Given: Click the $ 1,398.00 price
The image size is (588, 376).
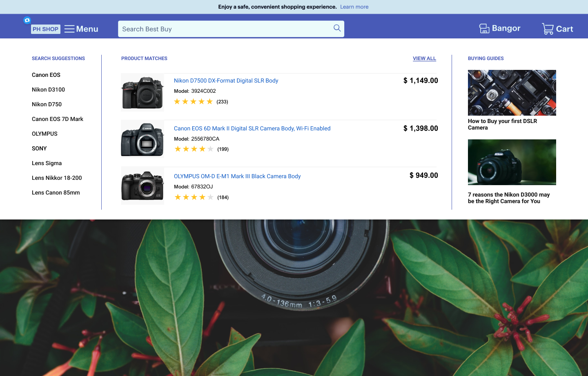Looking at the screenshot, I should coord(421,128).
